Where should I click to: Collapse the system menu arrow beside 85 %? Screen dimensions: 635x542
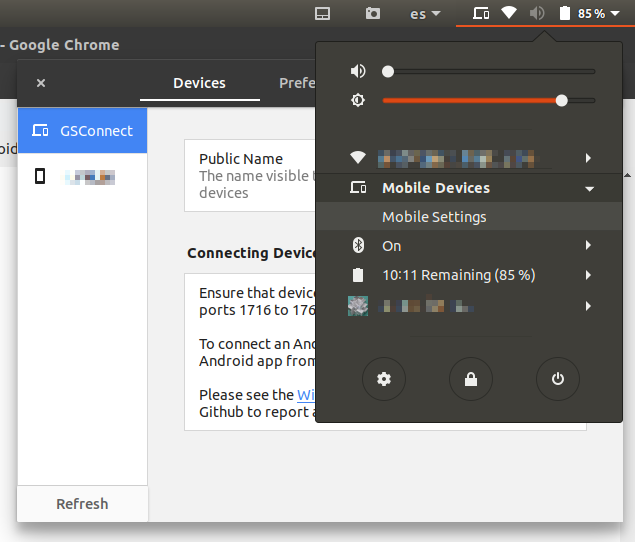[x=615, y=13]
